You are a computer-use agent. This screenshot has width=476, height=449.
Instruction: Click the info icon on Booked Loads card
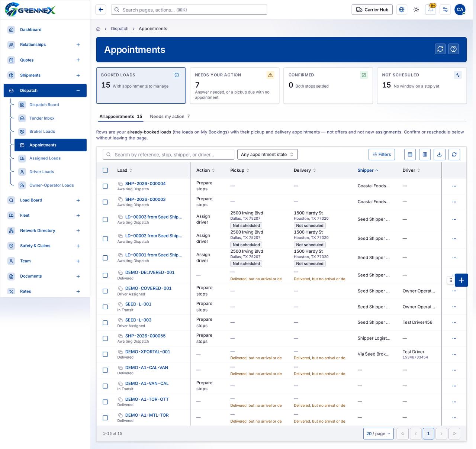tap(177, 75)
